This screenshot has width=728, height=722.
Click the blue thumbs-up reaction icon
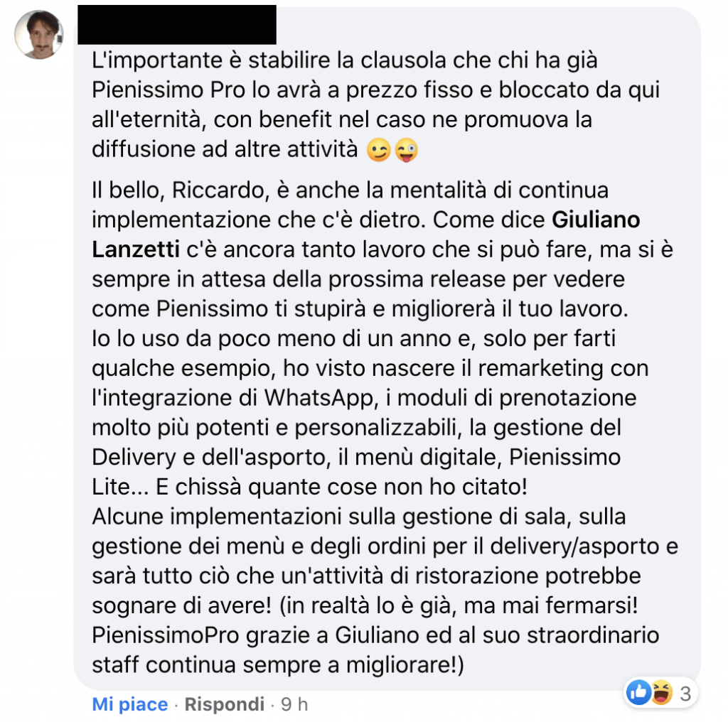coord(638,693)
